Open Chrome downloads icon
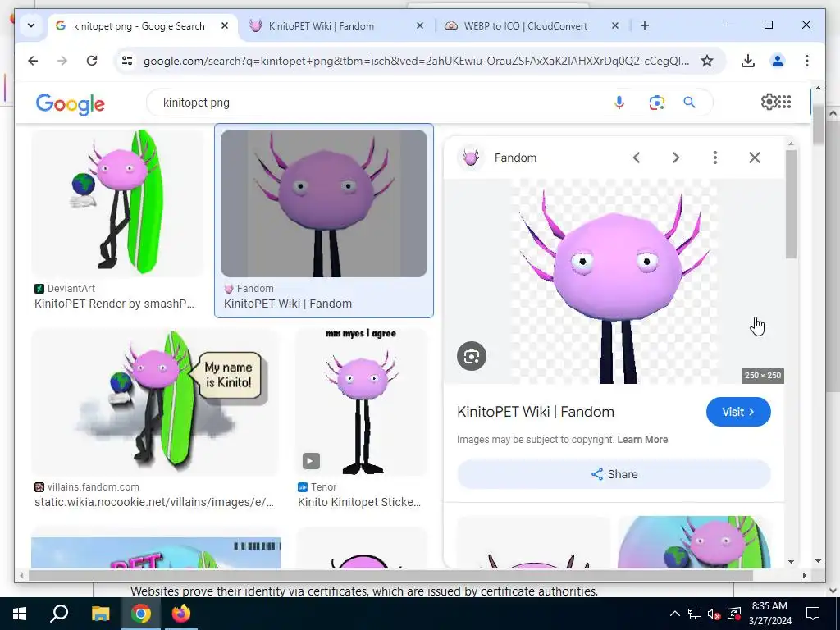840x630 pixels. 748,61
